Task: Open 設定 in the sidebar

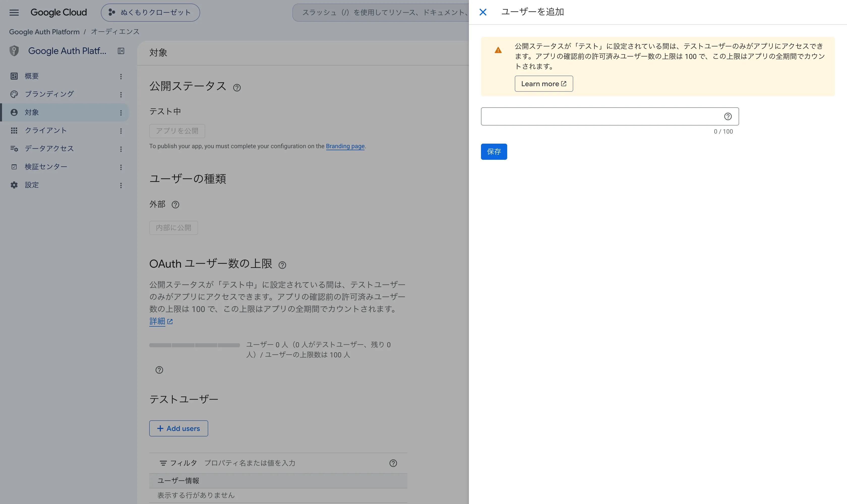Action: coord(65,185)
